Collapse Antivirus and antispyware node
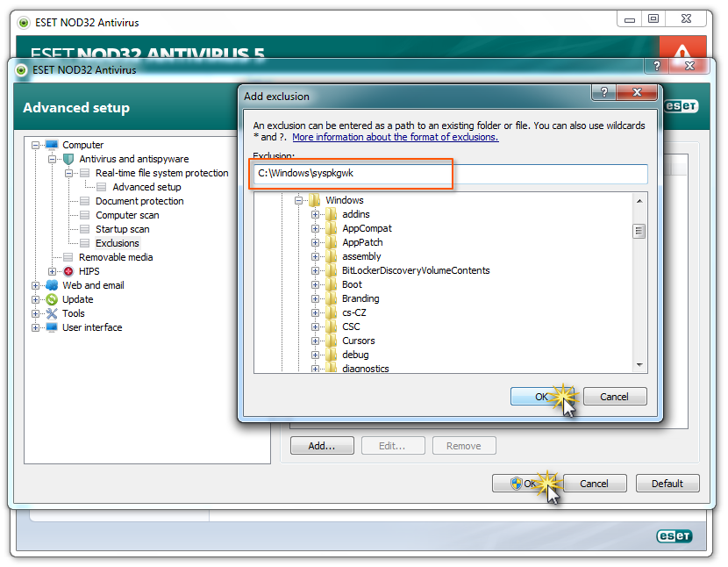 pyautogui.click(x=52, y=159)
